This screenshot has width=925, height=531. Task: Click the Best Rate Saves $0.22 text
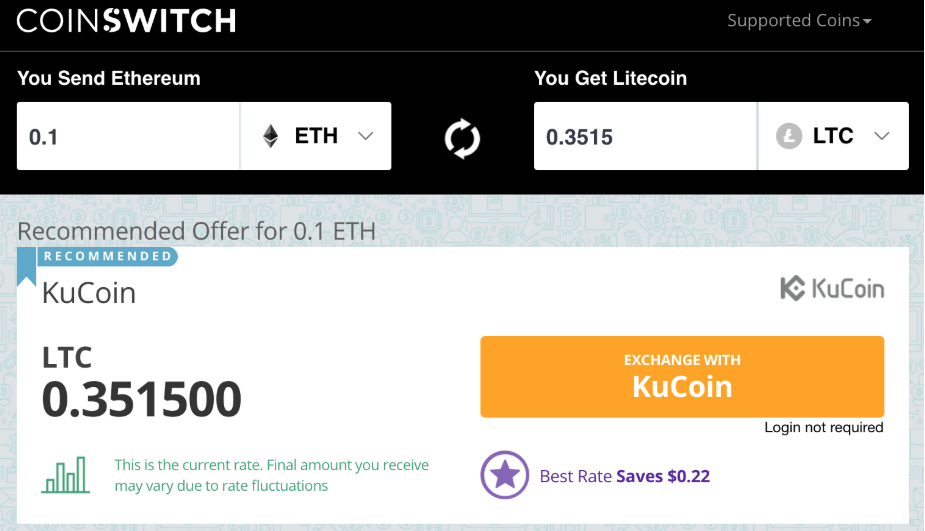click(x=625, y=476)
